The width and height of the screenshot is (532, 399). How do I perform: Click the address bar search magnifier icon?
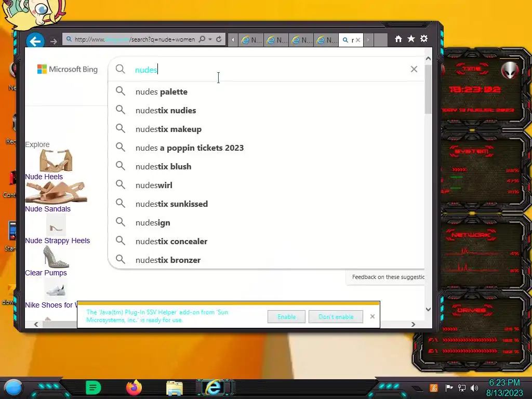click(202, 39)
